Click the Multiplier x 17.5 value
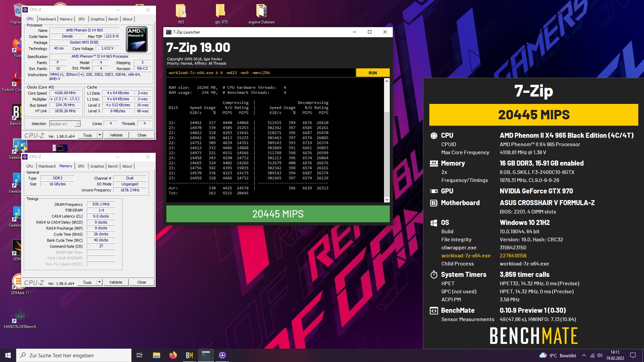644x362 pixels. [x=65, y=99]
